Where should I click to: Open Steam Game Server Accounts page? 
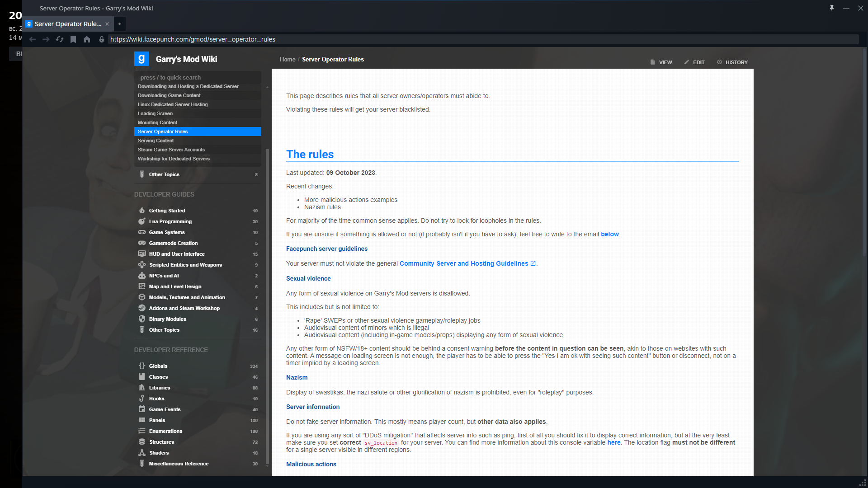click(198, 150)
